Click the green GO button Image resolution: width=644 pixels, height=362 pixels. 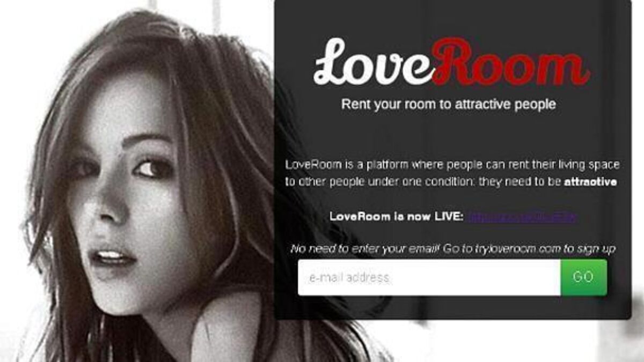click(x=583, y=277)
